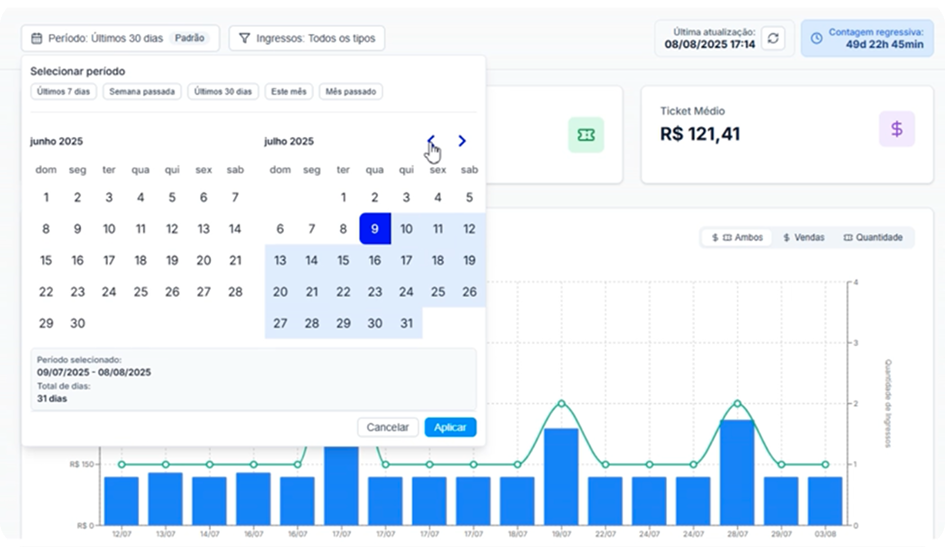
Task: Switch chart view to Ambos
Action: [737, 238]
